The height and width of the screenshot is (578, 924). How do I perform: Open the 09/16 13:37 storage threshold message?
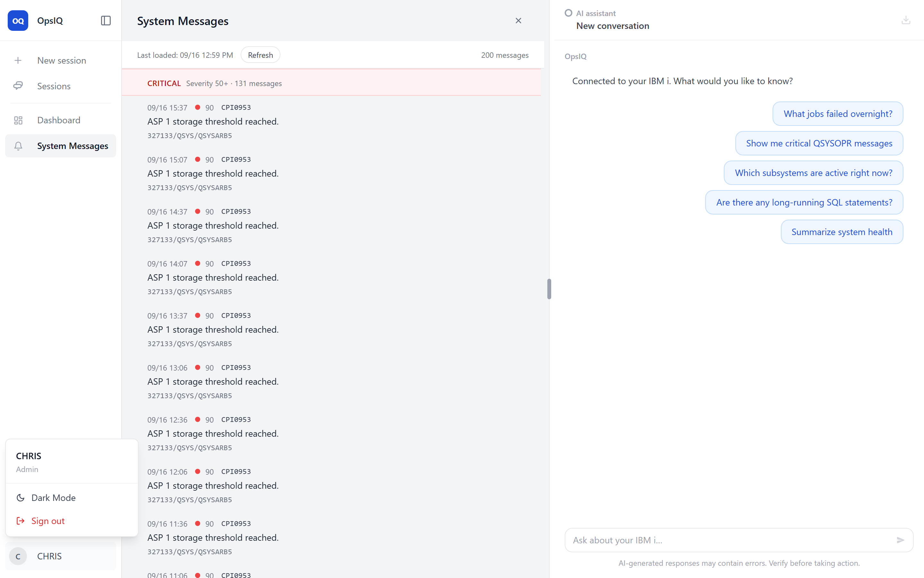[x=331, y=329]
